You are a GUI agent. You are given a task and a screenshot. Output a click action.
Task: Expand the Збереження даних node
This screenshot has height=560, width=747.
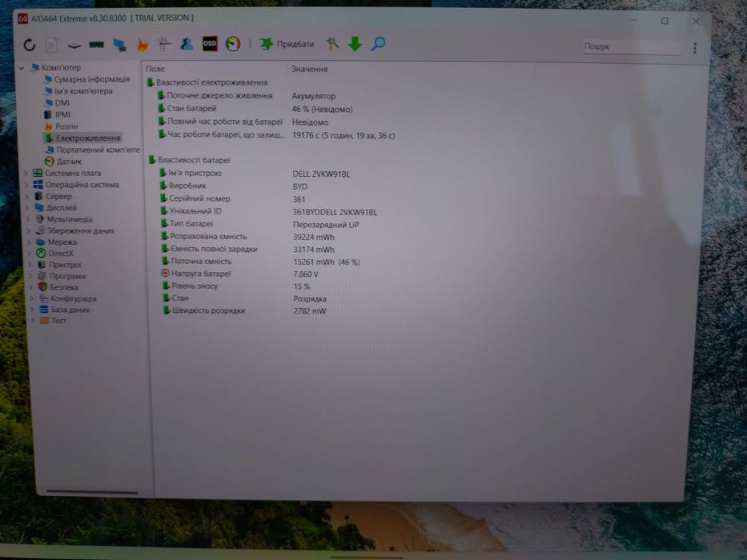click(28, 230)
